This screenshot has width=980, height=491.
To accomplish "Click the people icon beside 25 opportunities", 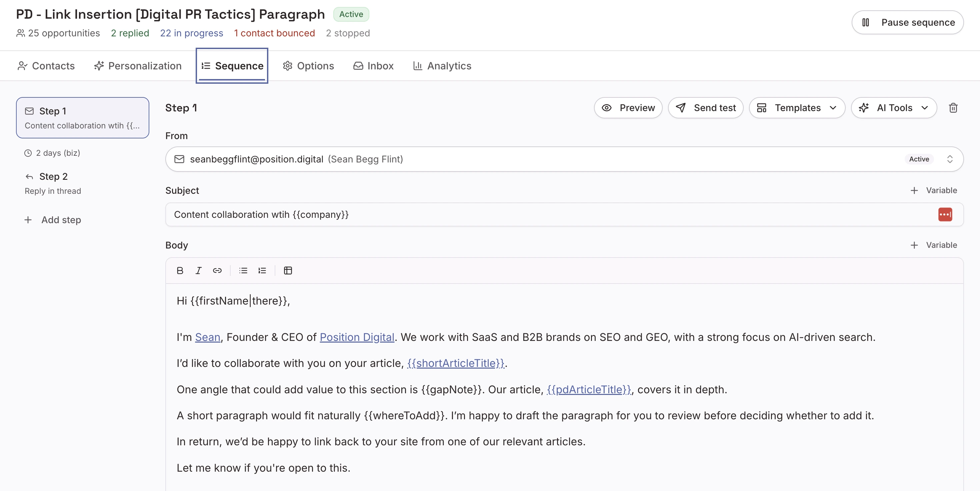I will click(x=21, y=33).
